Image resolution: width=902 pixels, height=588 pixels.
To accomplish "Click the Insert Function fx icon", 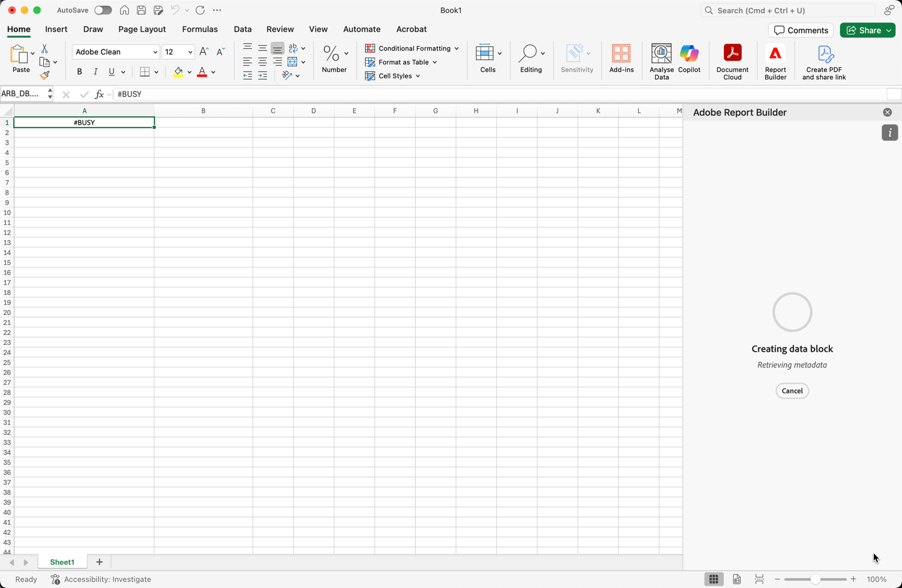I will [99, 94].
